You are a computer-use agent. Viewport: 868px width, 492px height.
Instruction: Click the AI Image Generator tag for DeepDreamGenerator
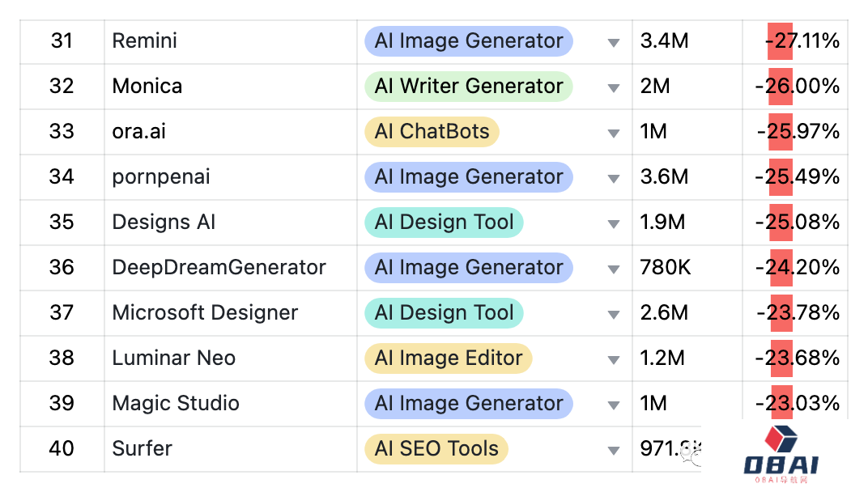pyautogui.click(x=468, y=268)
